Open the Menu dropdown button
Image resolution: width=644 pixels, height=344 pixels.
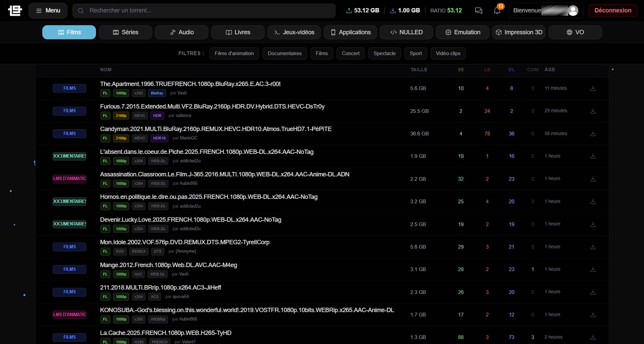click(x=48, y=11)
